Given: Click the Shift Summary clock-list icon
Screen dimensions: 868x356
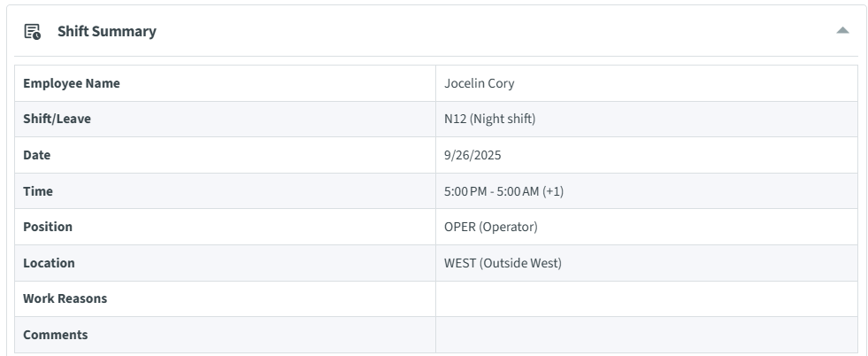Looking at the screenshot, I should point(32,32).
